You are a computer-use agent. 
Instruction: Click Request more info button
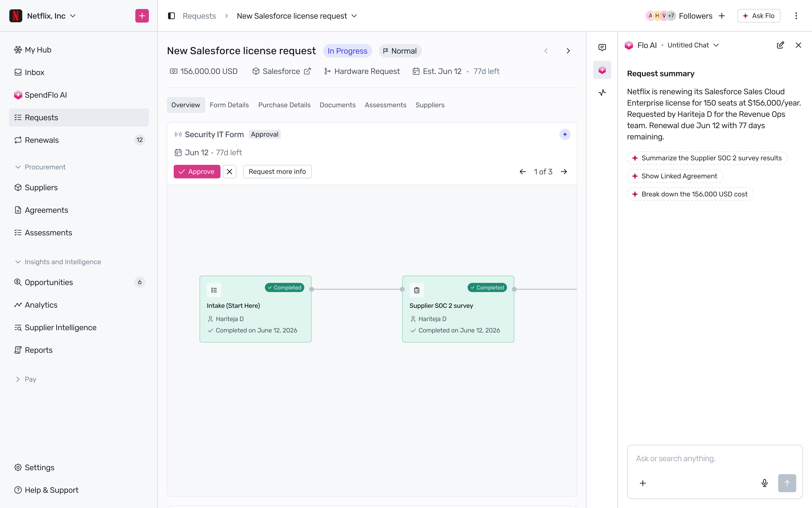point(277,172)
